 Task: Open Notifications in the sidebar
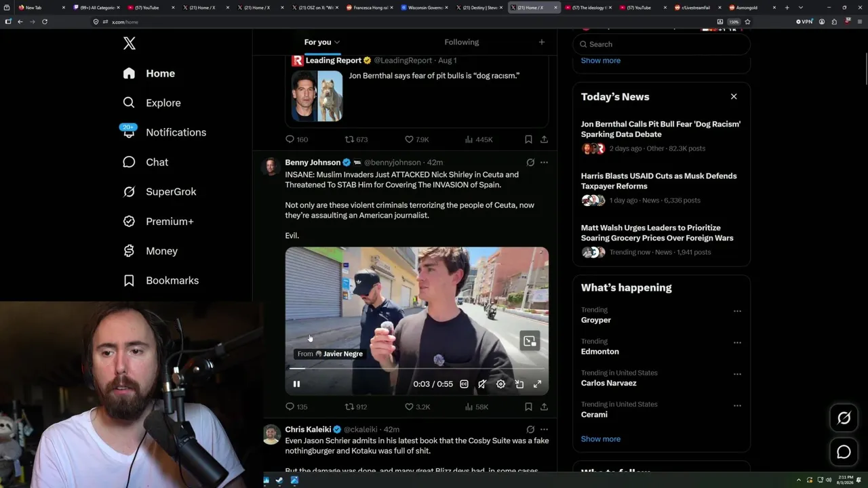point(164,132)
